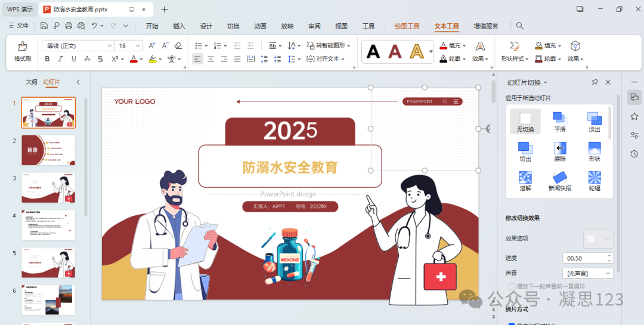The height and width of the screenshot is (325, 644).
Task: Select the 无切换 transition
Action: (525, 122)
